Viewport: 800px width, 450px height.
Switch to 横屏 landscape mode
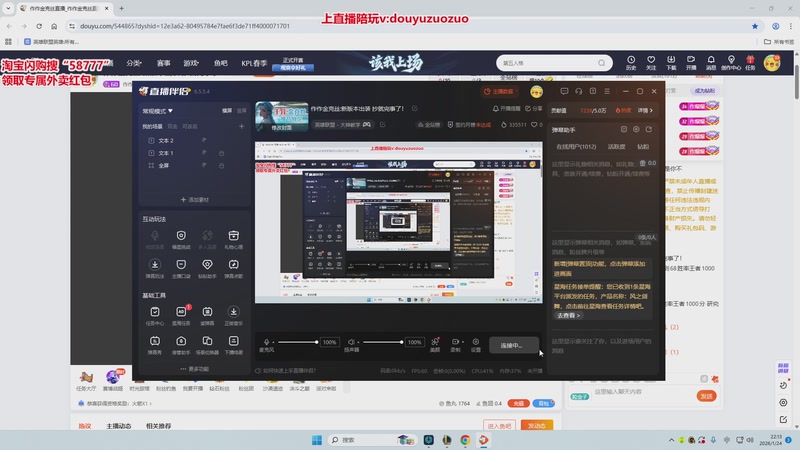[227, 111]
